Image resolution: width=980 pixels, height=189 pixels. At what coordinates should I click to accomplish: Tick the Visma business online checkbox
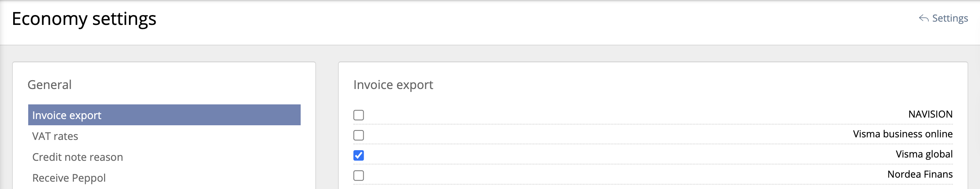[x=359, y=135]
